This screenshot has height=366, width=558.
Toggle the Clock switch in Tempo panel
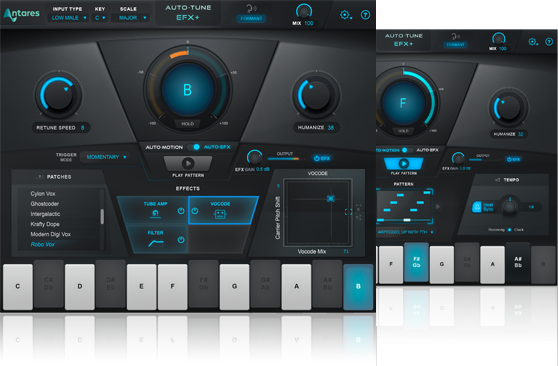509,230
